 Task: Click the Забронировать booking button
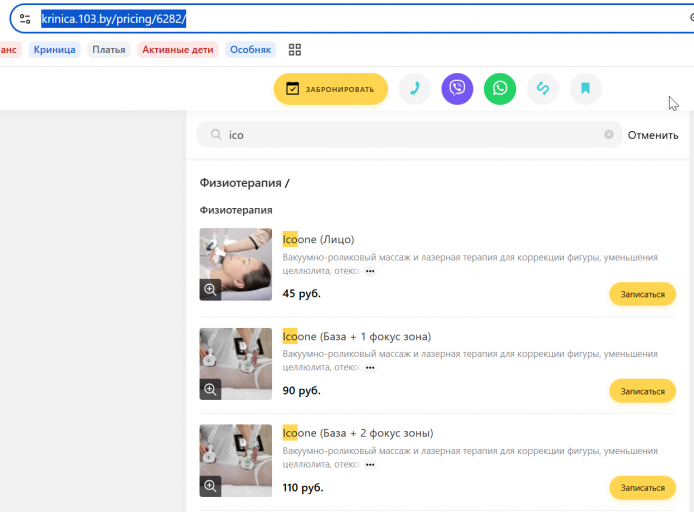tap(331, 89)
